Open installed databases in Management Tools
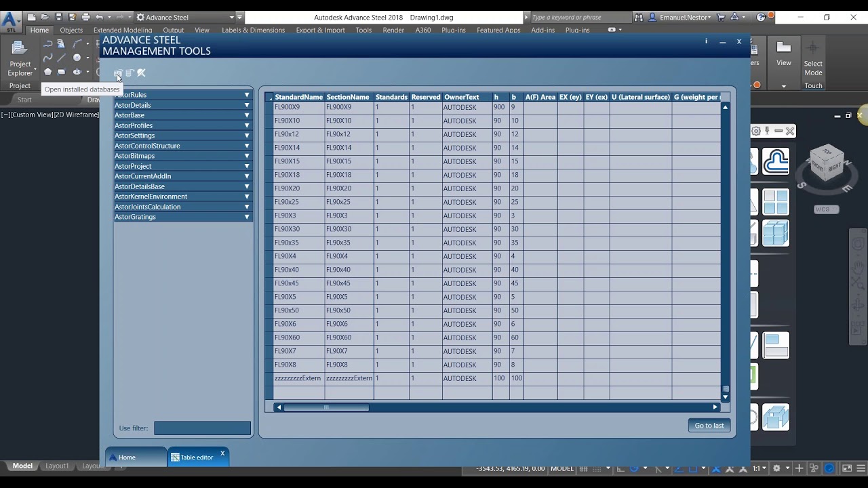868x488 pixels. (x=117, y=73)
